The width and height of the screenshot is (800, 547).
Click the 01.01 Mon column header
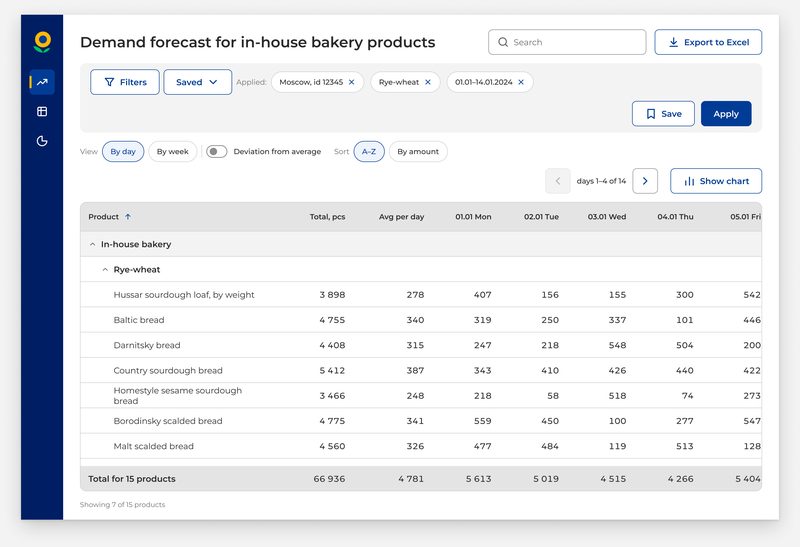pyautogui.click(x=473, y=217)
